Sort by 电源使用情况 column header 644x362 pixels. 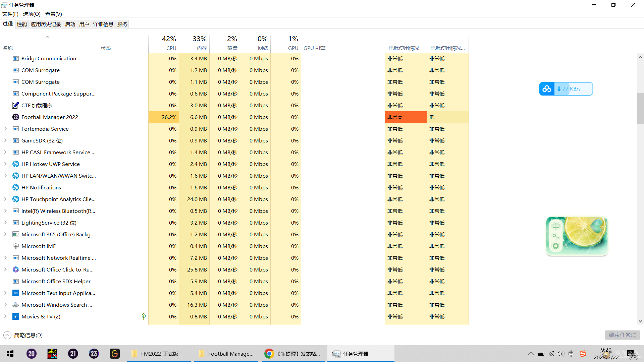click(406, 44)
